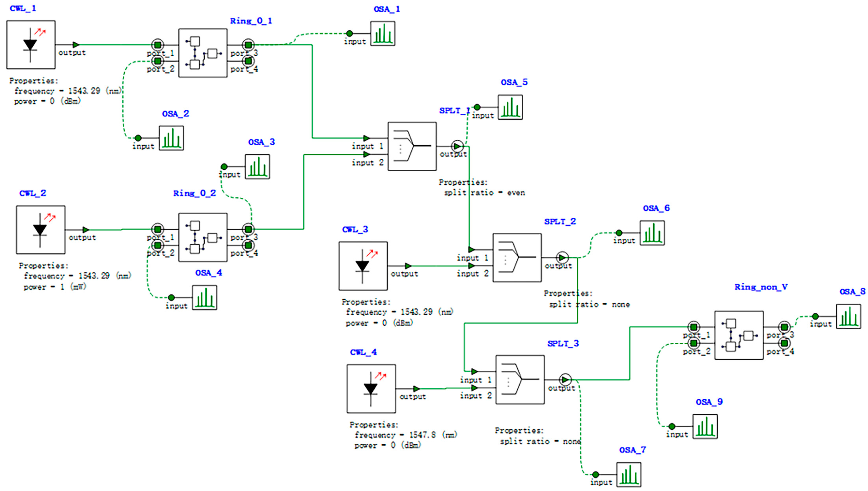This screenshot has height=491, width=868.
Task: Click the input dot of OSA_9
Action: tap(672, 426)
